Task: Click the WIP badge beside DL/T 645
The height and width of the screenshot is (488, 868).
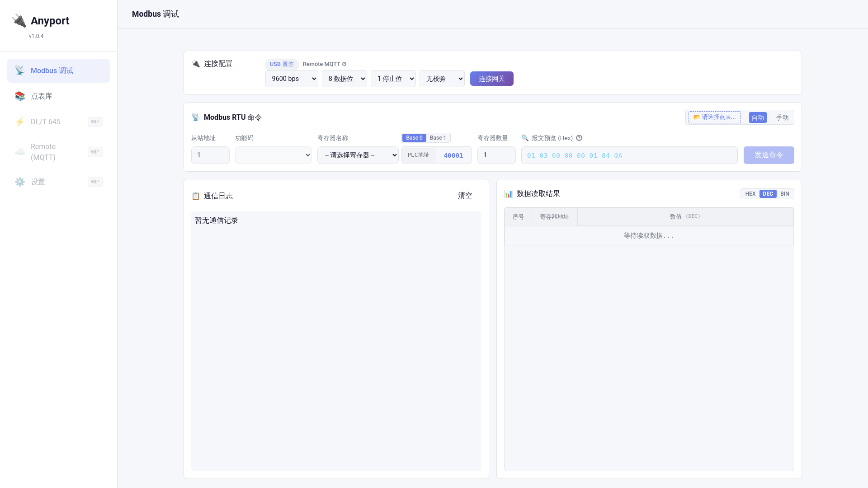Action: (x=95, y=122)
